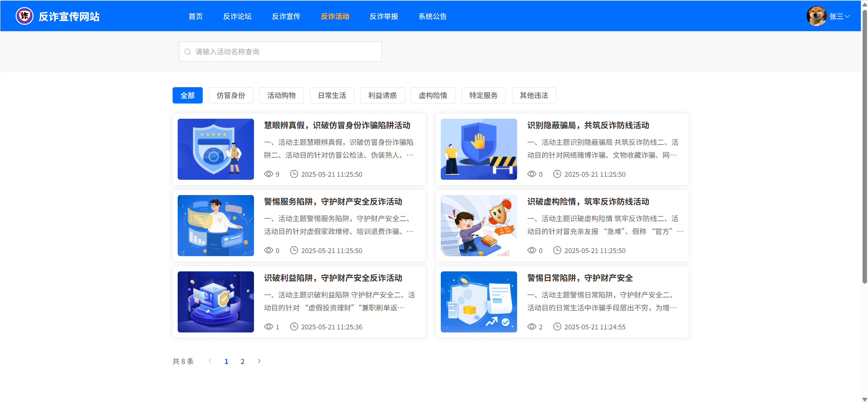Click the previous page left chevron
The height and width of the screenshot is (403, 868).
tap(210, 361)
